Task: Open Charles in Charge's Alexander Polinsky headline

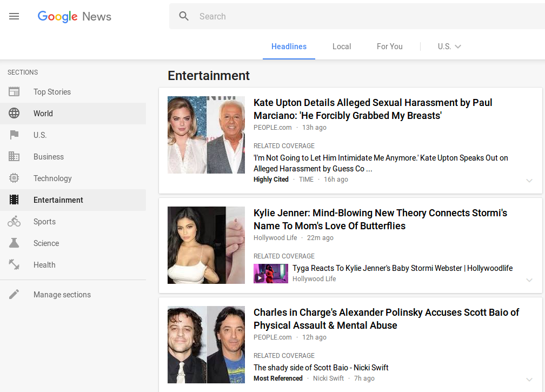Action: (x=386, y=318)
